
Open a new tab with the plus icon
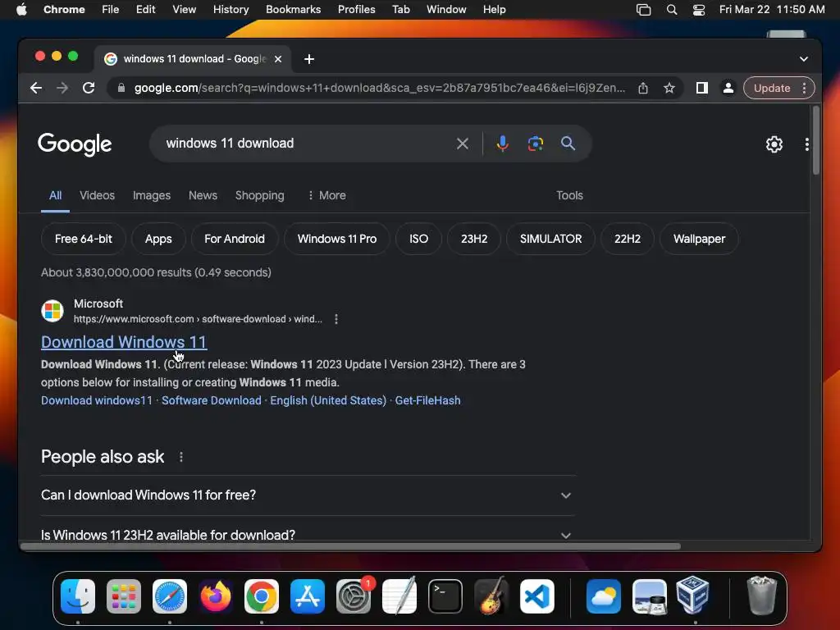coord(309,59)
